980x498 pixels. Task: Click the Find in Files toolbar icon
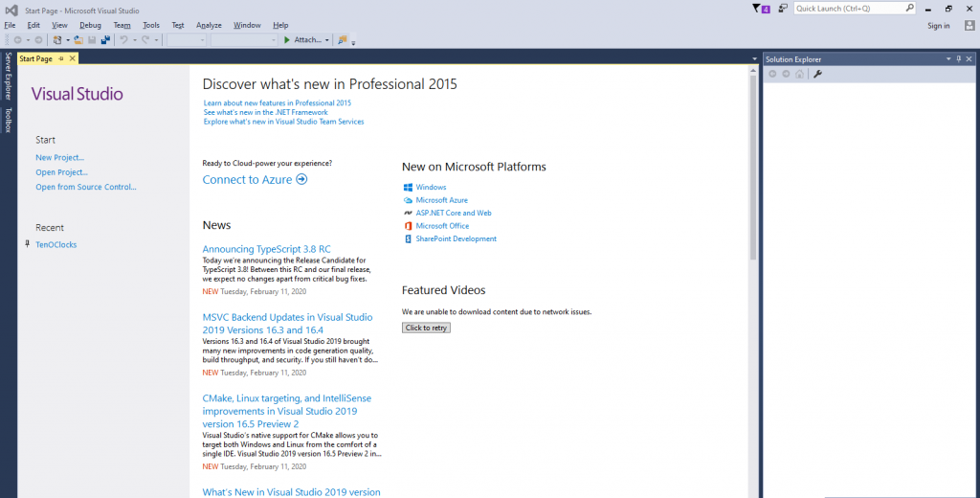point(342,40)
